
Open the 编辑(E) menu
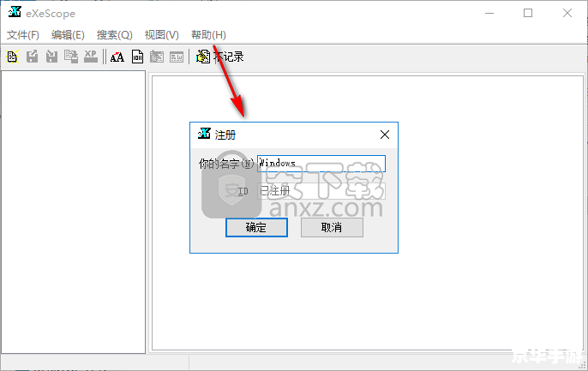click(x=68, y=35)
